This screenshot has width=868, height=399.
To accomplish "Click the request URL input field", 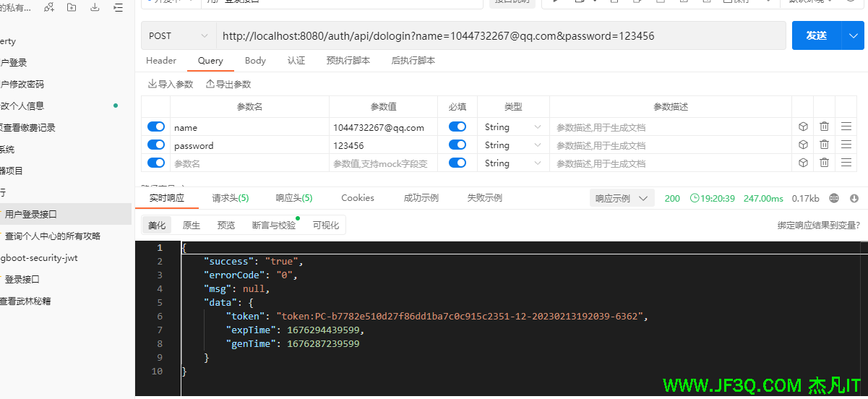I will point(499,35).
